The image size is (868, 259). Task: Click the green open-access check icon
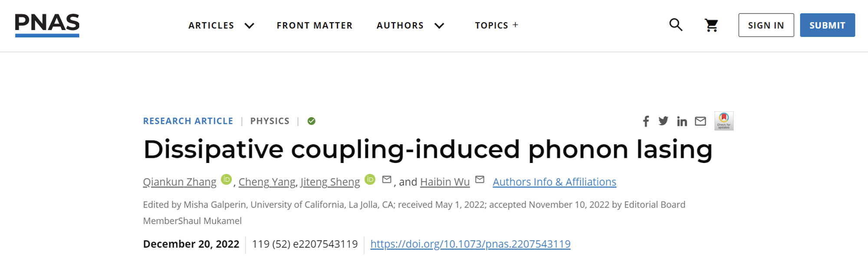pos(312,121)
